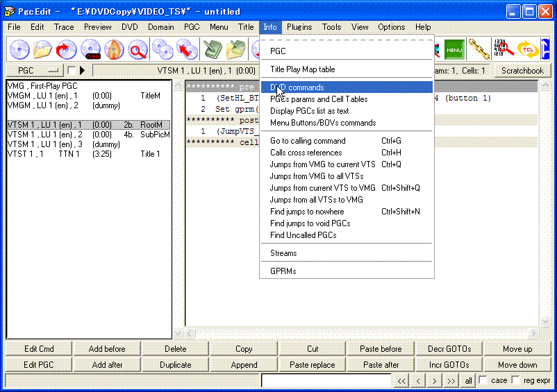Open the Plugins menu

point(299,27)
